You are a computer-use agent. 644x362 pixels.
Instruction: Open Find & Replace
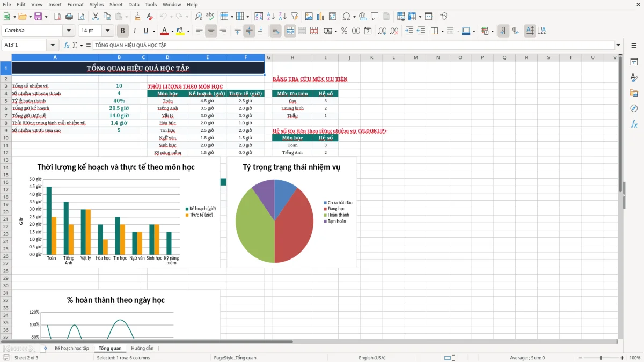[x=199, y=17]
